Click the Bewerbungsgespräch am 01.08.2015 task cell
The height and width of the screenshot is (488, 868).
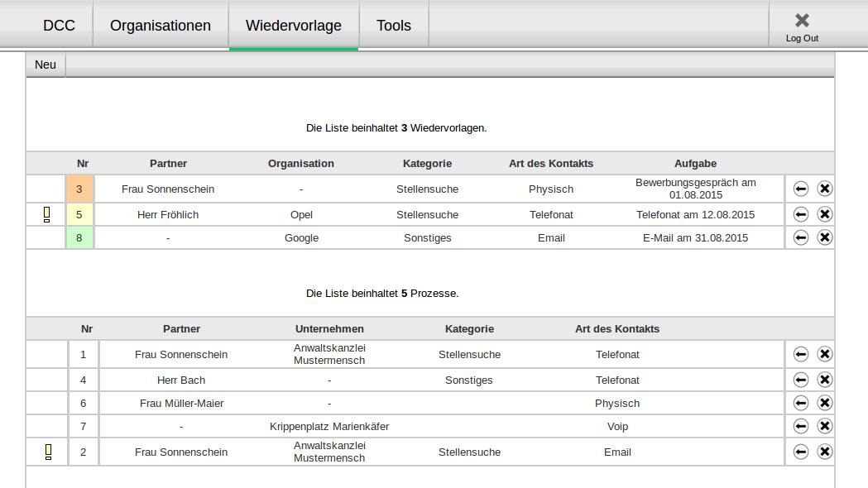pyautogui.click(x=695, y=189)
